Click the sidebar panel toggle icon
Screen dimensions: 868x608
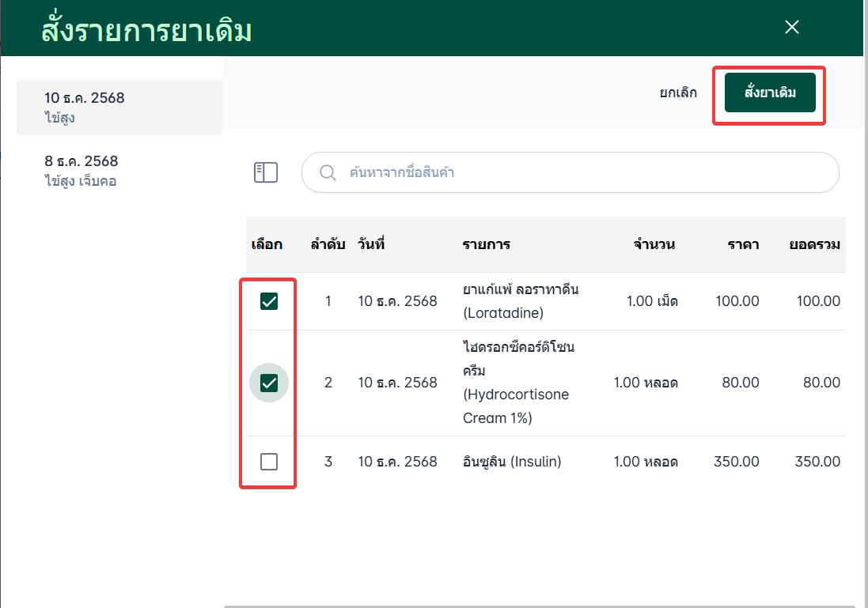point(266,172)
